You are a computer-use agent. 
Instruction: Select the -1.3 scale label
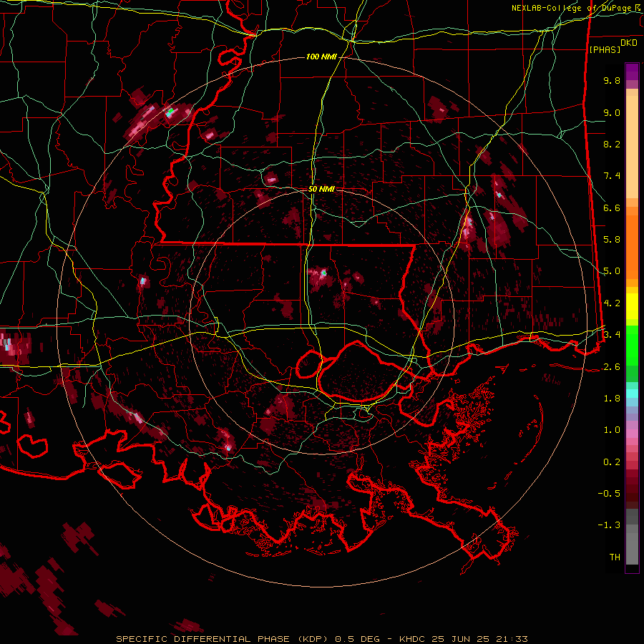tap(609, 525)
